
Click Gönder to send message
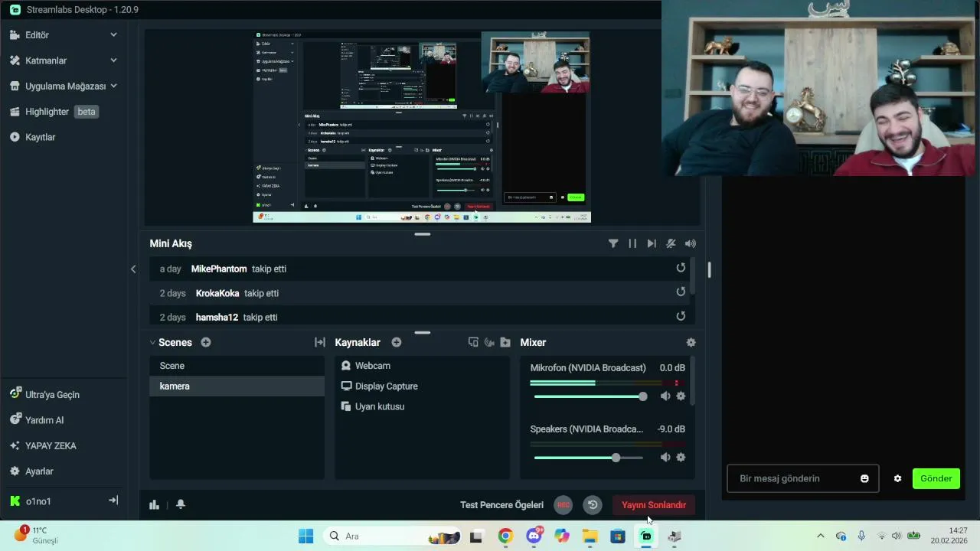pyautogui.click(x=936, y=478)
